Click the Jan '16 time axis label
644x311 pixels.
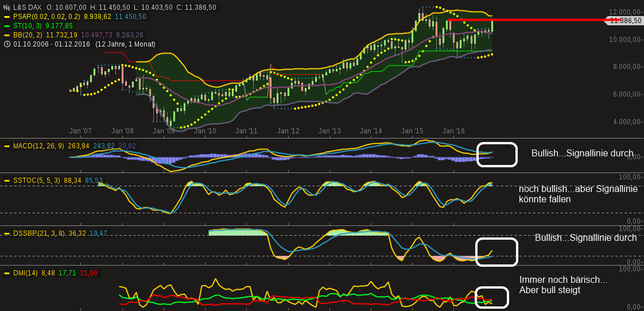pyautogui.click(x=453, y=131)
